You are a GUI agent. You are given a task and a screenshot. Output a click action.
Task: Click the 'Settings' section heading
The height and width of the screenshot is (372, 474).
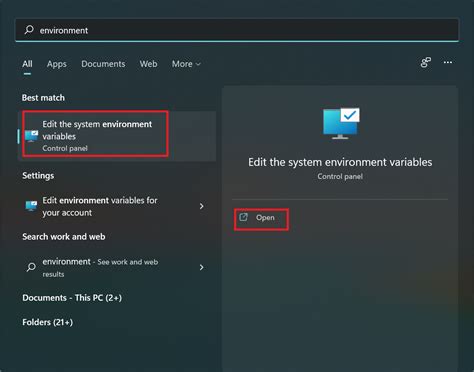pyautogui.click(x=38, y=176)
